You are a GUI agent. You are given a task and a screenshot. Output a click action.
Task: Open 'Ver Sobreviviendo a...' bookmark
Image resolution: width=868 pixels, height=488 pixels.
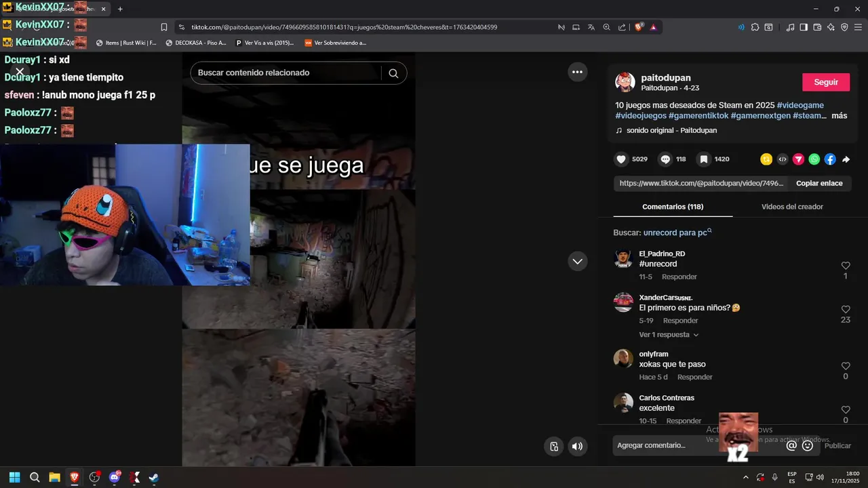pos(336,43)
